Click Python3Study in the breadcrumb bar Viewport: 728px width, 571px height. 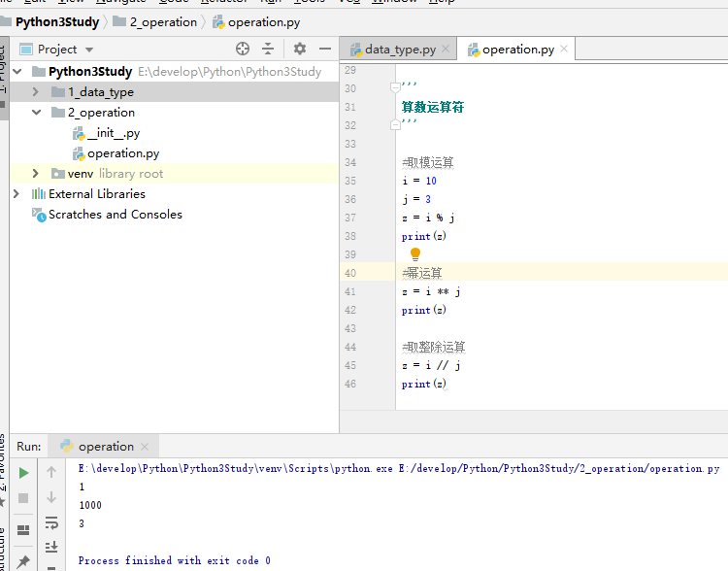point(57,22)
